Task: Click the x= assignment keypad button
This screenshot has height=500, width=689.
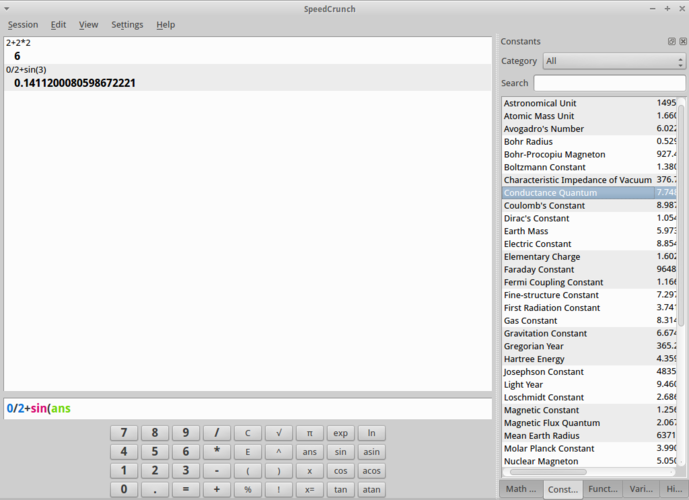Action: pos(309,489)
